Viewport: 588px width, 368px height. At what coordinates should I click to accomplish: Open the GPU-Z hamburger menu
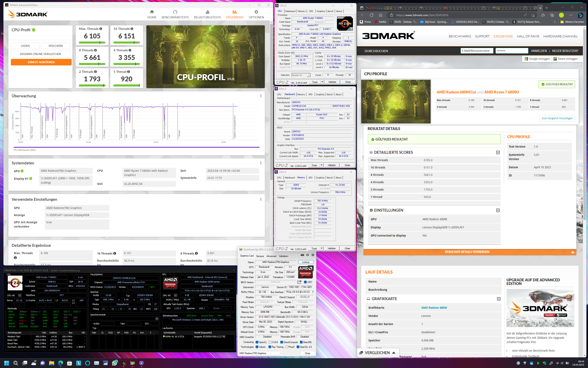(313, 255)
